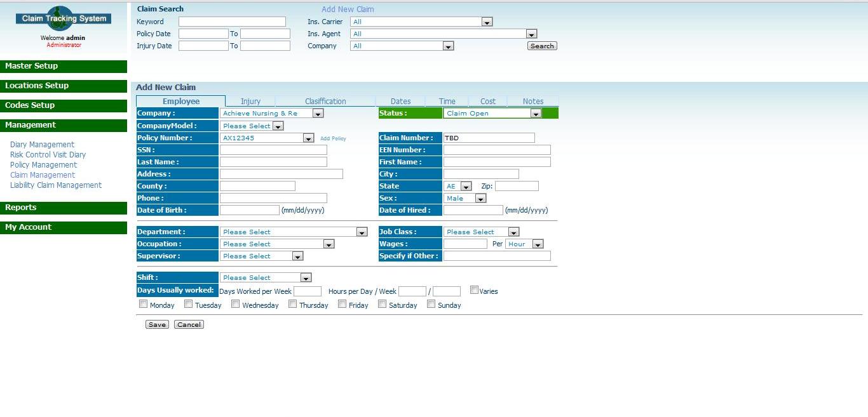The image size is (868, 417).
Task: Tick the Varies checkbox
Action: (x=474, y=290)
